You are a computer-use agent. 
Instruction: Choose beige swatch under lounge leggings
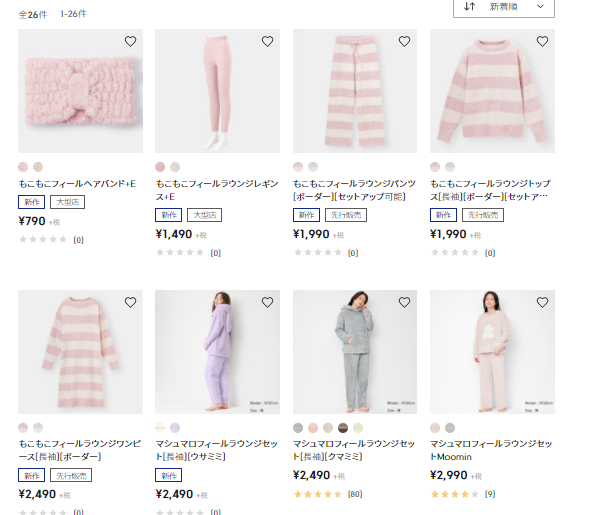click(175, 167)
